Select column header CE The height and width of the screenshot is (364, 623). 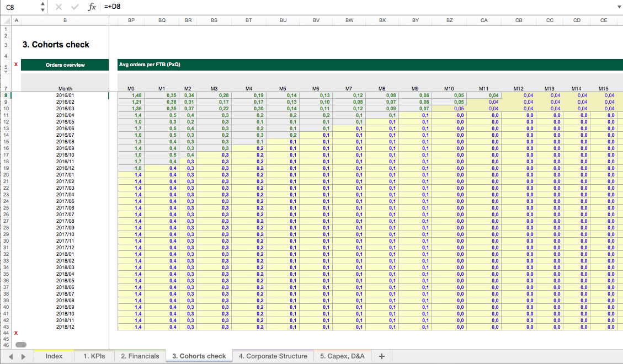click(604, 20)
